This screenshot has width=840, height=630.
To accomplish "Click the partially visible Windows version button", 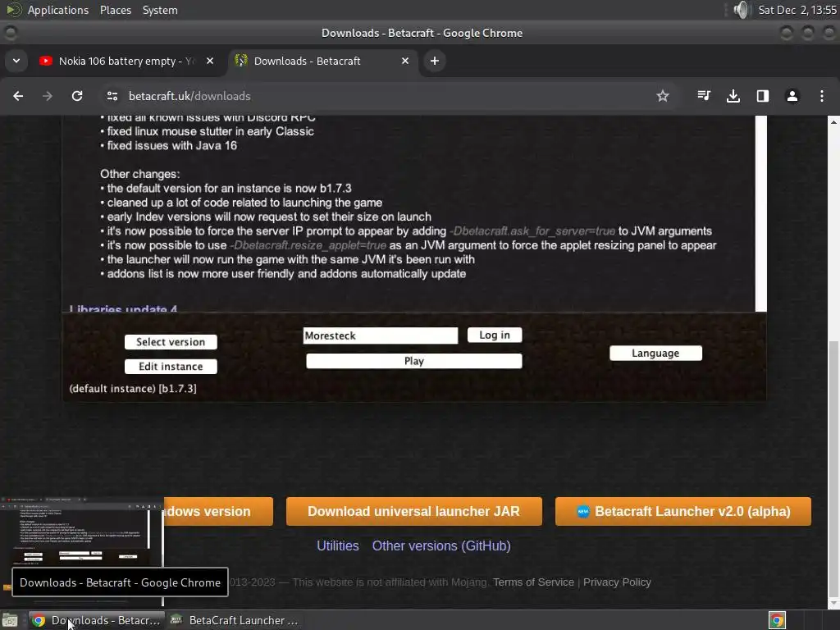I will (x=218, y=511).
